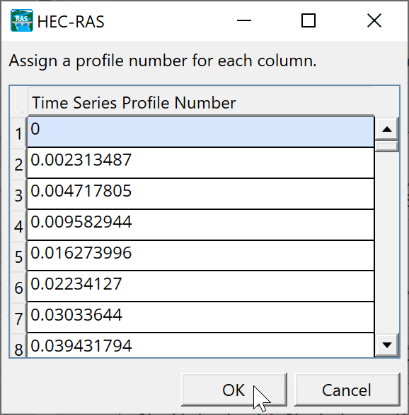Select the cell containing 0 in row 1

(x=201, y=132)
